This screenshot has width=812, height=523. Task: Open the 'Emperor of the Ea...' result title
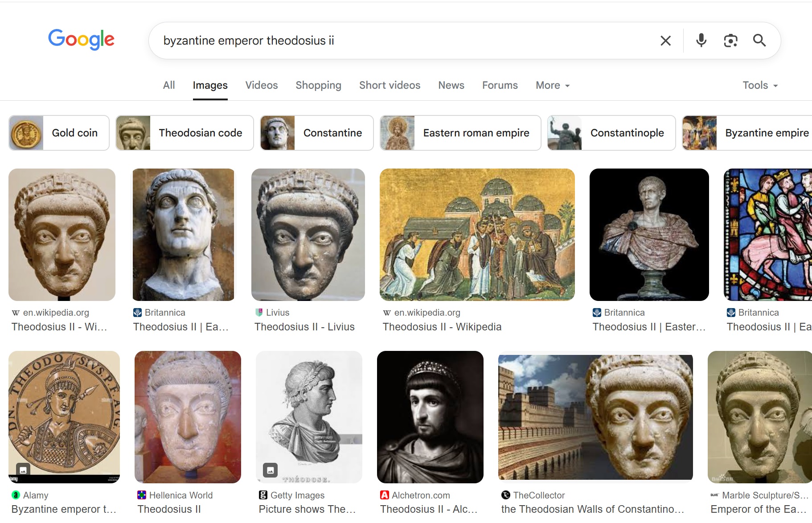759,509
